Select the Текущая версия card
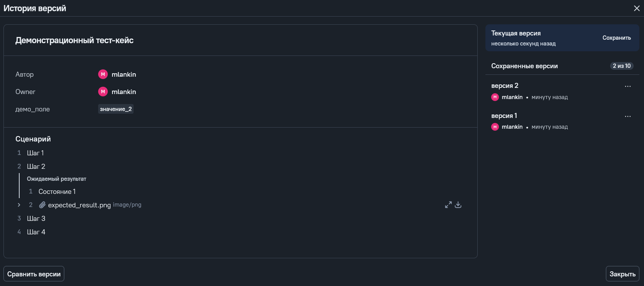Viewport: 644px width, 286px height. pyautogui.click(x=539, y=38)
